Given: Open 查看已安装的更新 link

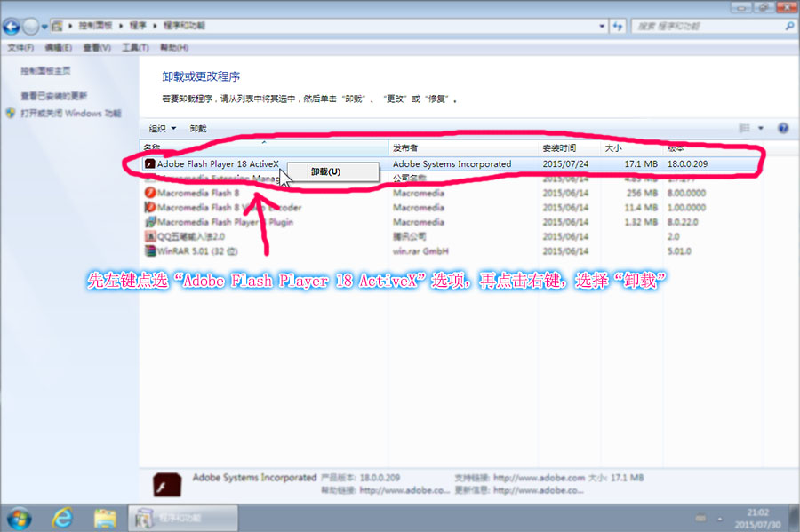Looking at the screenshot, I should [x=53, y=96].
